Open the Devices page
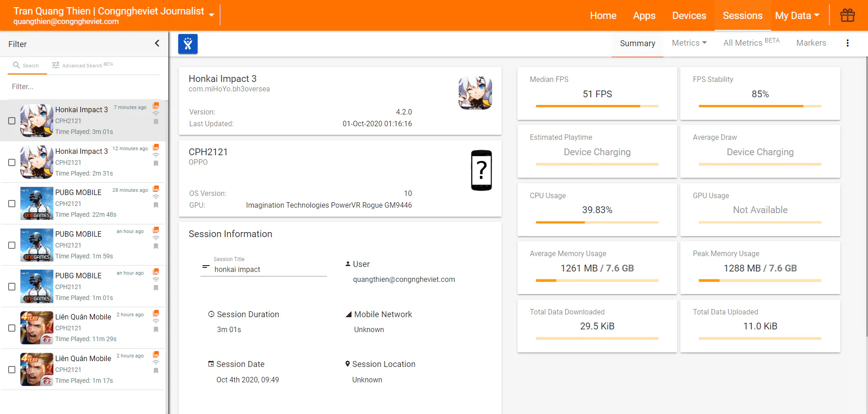This screenshot has height=414, width=868. (x=689, y=15)
